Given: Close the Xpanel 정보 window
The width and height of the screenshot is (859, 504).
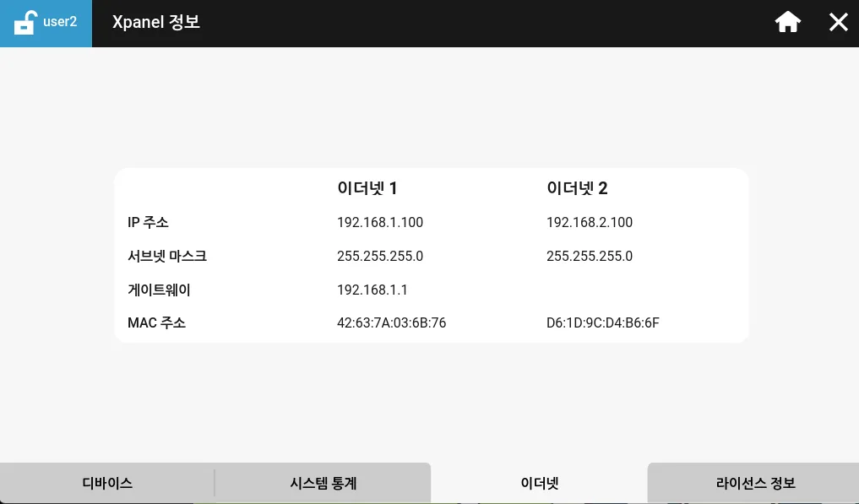Looking at the screenshot, I should coord(838,23).
